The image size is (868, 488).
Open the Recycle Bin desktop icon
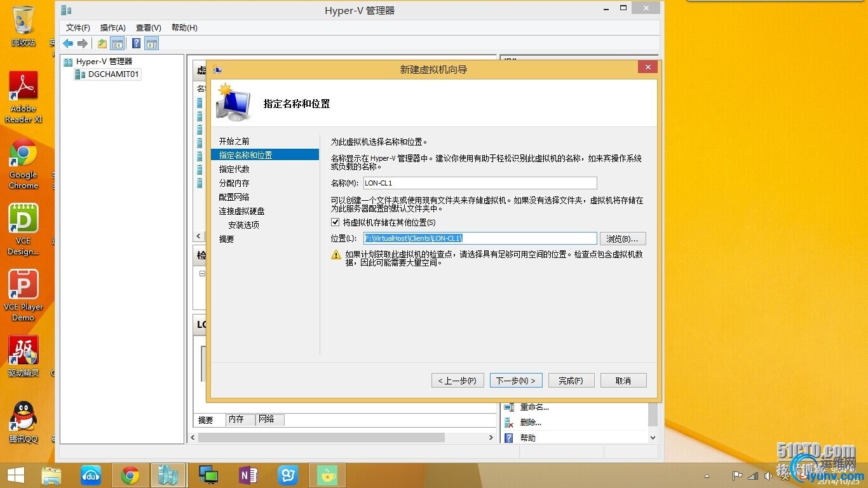click(x=24, y=26)
